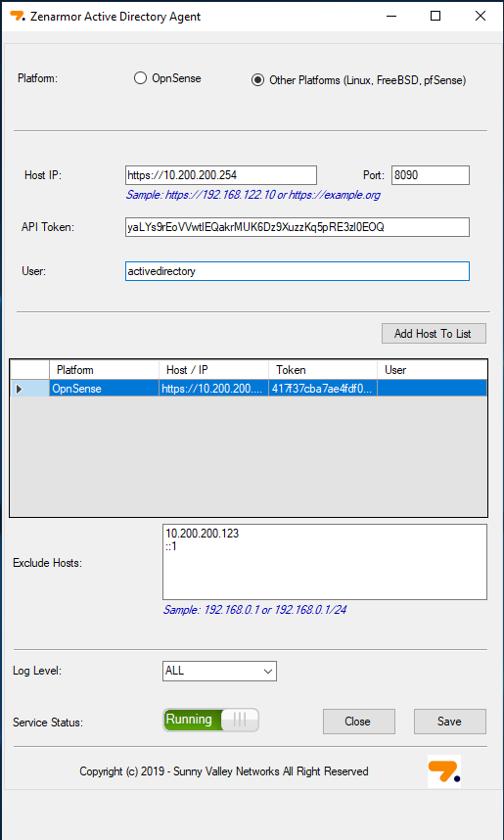Maximize the Zenarmor Agent window
The height and width of the screenshot is (840, 504).
[x=435, y=16]
